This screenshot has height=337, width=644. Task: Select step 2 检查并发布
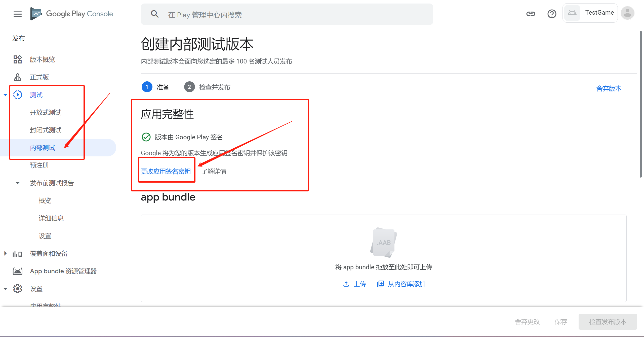207,87
